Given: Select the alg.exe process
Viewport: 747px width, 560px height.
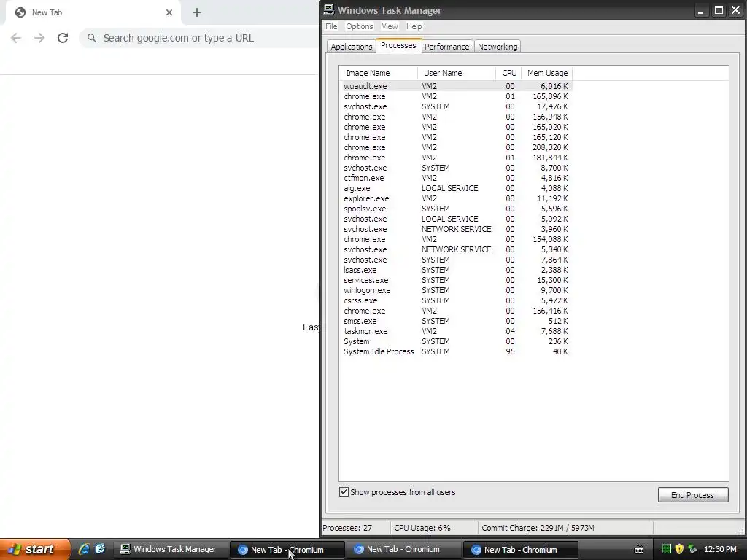Looking at the screenshot, I should [456, 189].
